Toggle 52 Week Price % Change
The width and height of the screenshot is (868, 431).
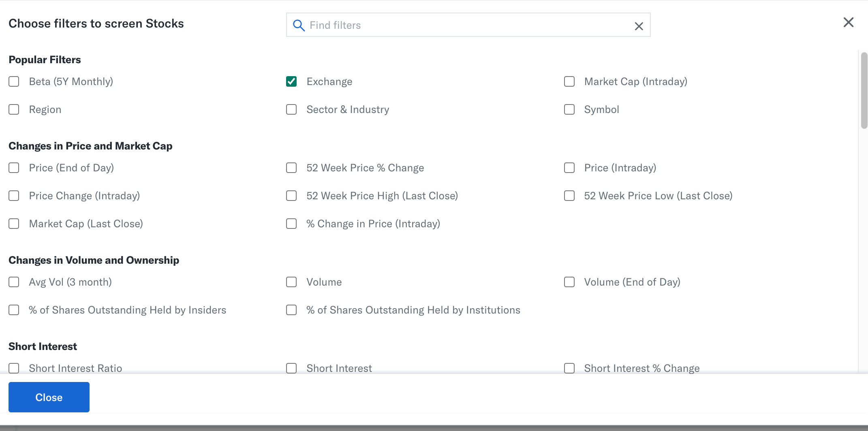pyautogui.click(x=291, y=168)
